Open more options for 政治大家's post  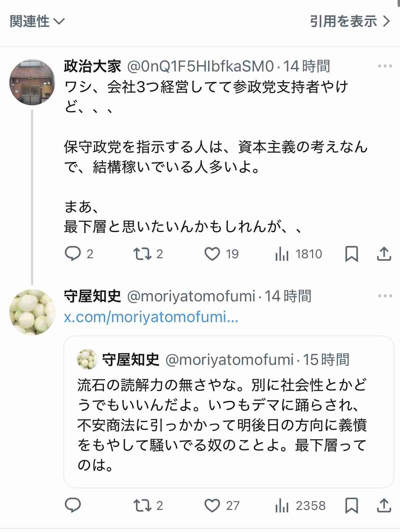pyautogui.click(x=385, y=66)
